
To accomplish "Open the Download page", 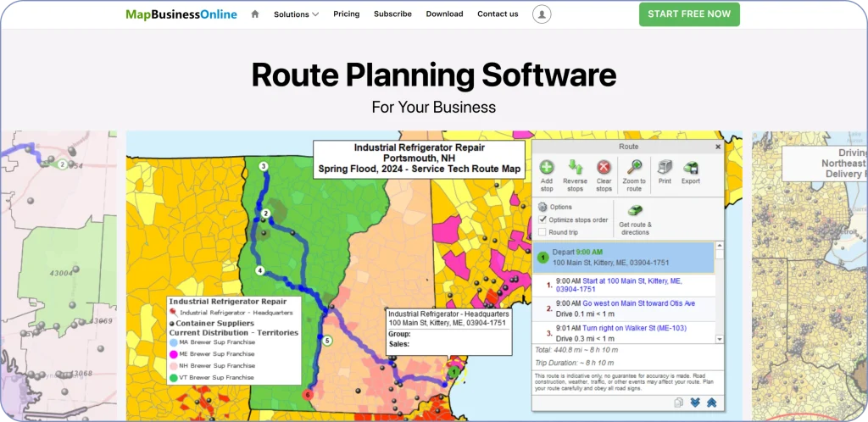I will tap(444, 14).
